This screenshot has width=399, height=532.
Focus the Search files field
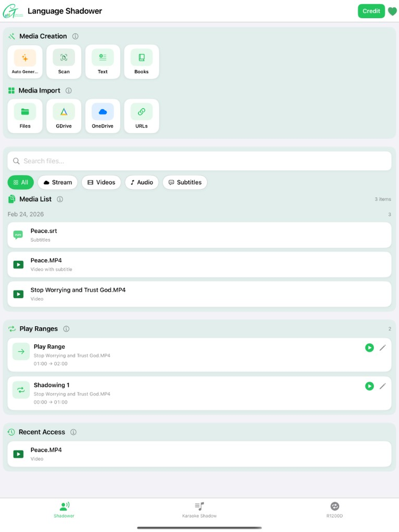(x=199, y=161)
